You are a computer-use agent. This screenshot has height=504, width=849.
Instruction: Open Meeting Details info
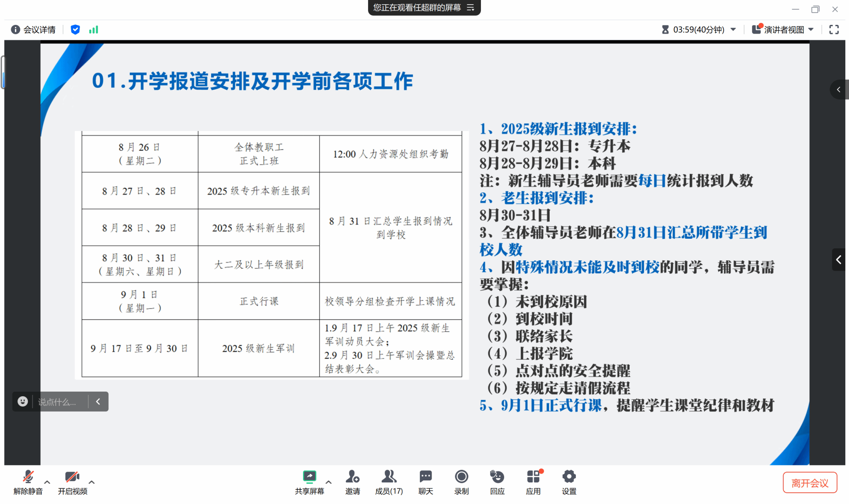click(x=33, y=29)
